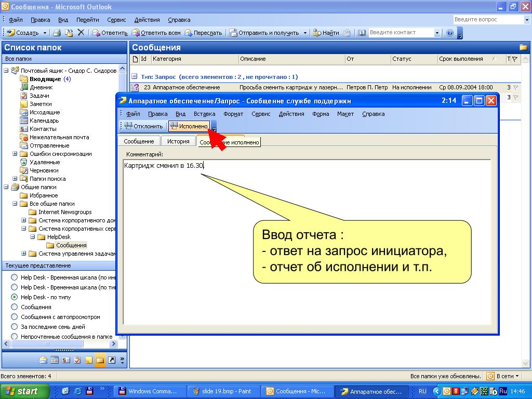Expand the 'Папки поиска' folder node
Viewport: 532px width, 399px height.
15,179
